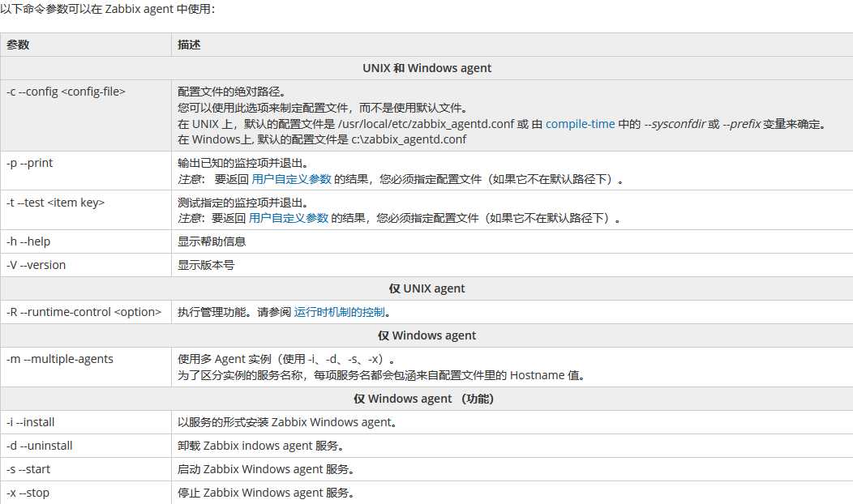Click the 测试指定的监控项并退出 text
This screenshot has height=504, width=853.
pyautogui.click(x=243, y=203)
